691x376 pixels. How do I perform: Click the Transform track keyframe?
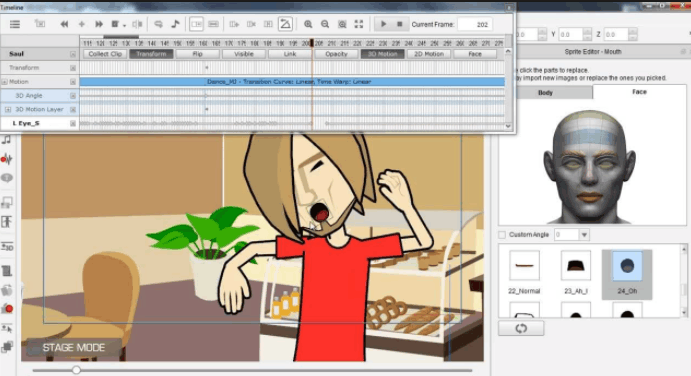pos(207,68)
